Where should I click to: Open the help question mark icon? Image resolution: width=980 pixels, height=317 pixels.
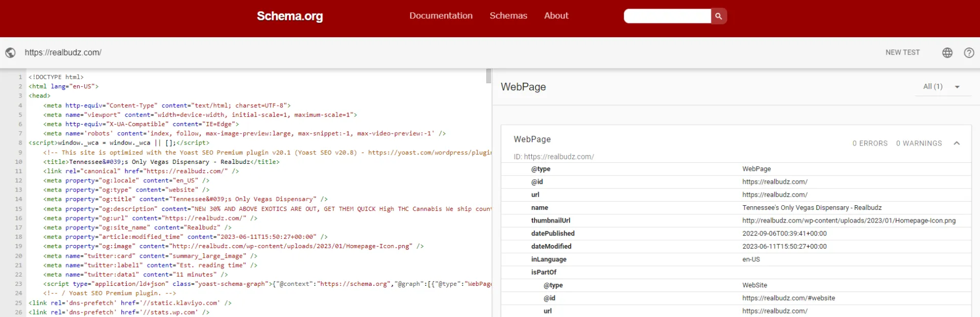(x=969, y=53)
